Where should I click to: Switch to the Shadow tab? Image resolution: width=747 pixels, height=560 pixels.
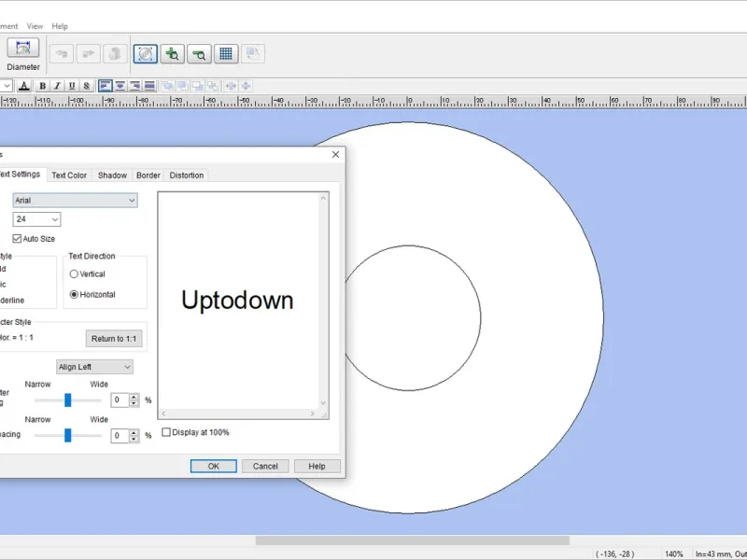pos(112,175)
